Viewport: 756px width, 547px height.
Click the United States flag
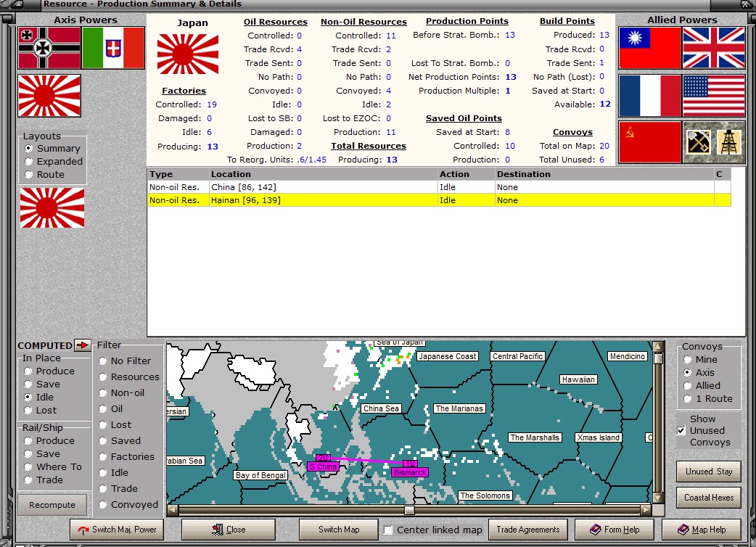pyautogui.click(x=714, y=96)
